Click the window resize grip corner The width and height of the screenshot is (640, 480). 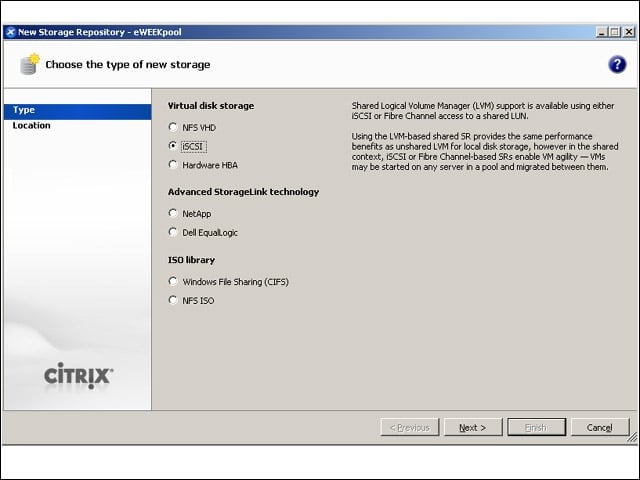coord(632,438)
